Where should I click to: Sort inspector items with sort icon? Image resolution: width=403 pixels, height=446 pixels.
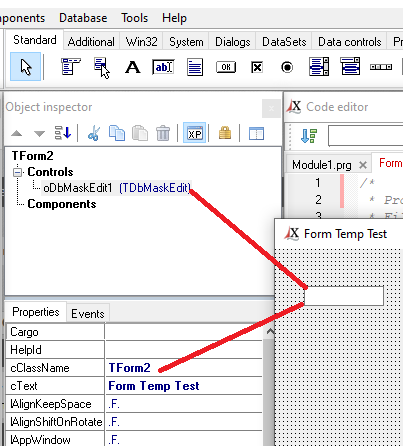(63, 133)
